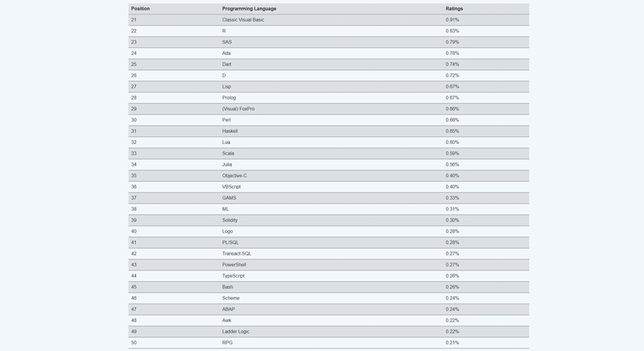The width and height of the screenshot is (644, 351).
Task: Select the TypeScript language entry
Action: [x=233, y=276]
